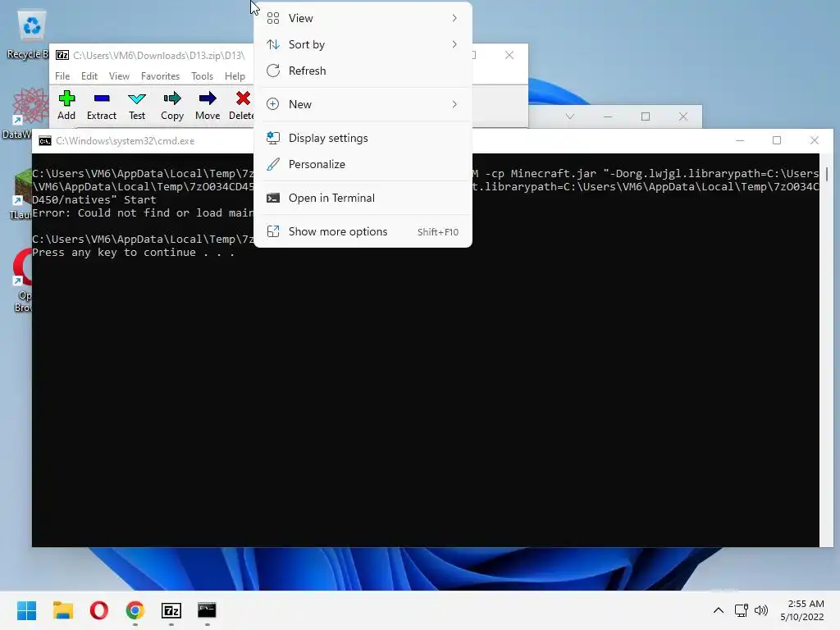
Task: Select the DataW desktop shortcut icon
Action: pyautogui.click(x=30, y=105)
